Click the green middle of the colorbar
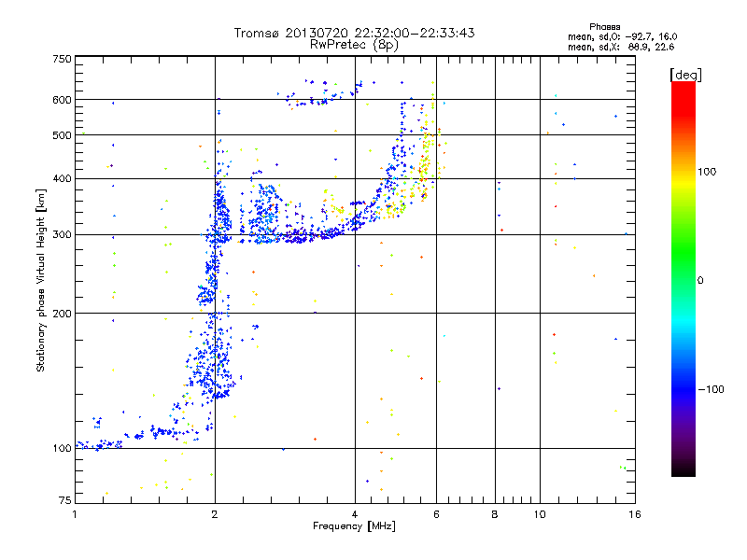 pos(684,252)
